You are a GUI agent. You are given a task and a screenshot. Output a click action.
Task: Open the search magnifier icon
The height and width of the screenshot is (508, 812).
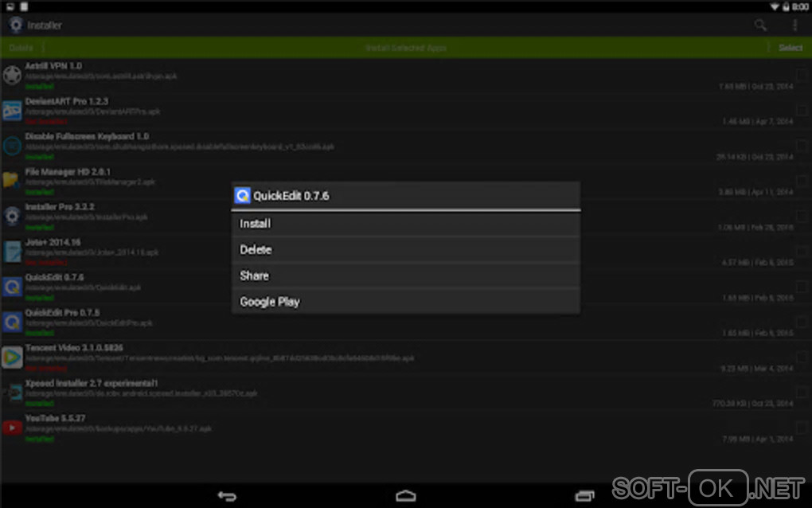pos(759,25)
